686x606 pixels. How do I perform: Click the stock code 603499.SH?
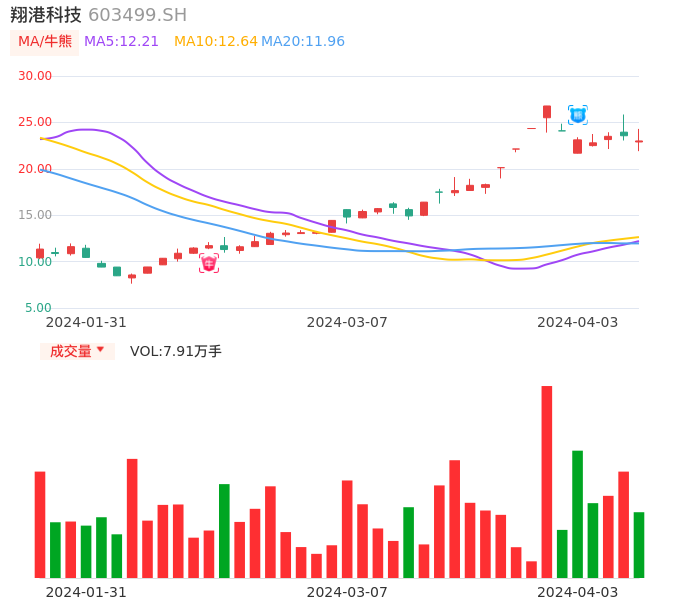[137, 15]
